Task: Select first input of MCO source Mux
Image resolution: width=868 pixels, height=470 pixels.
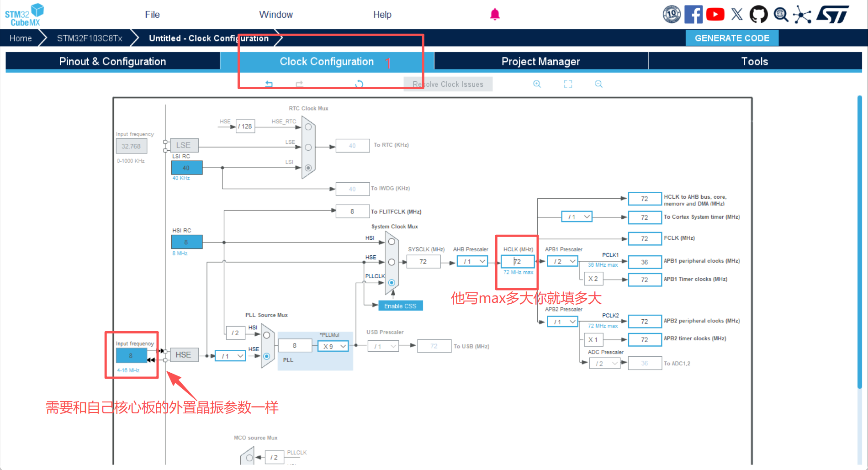Action: pyautogui.click(x=249, y=457)
